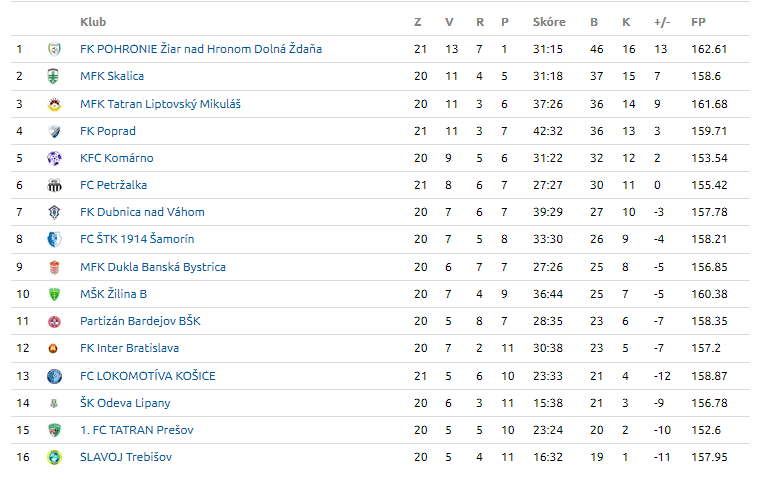
Task: Click the FC Petržalka striped crest icon
Action: point(54,185)
